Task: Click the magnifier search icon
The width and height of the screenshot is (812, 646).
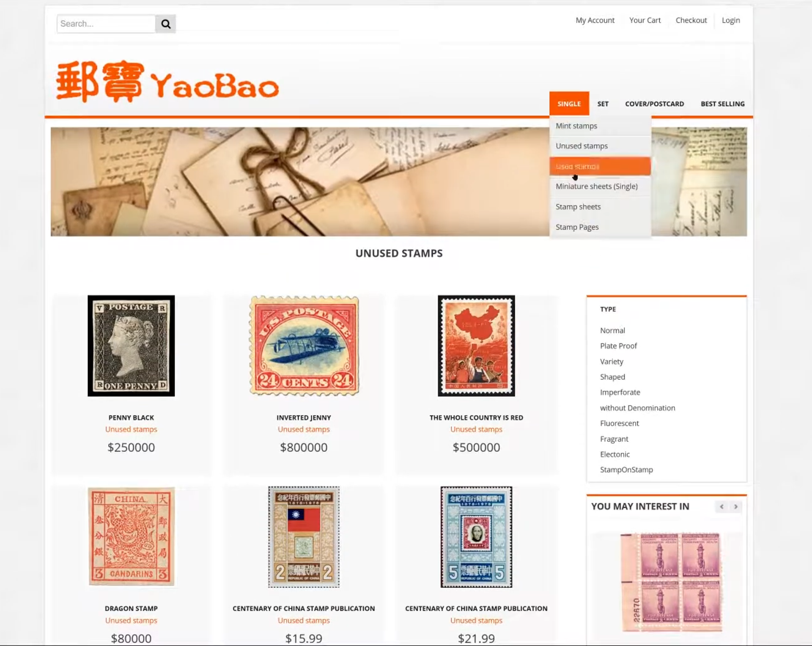Action: coord(166,24)
